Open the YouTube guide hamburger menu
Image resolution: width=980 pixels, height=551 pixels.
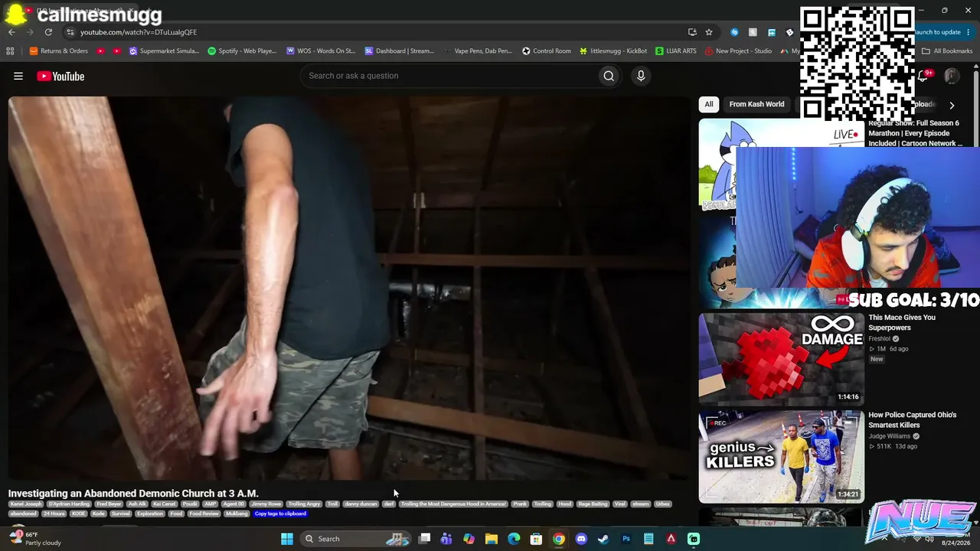[18, 76]
